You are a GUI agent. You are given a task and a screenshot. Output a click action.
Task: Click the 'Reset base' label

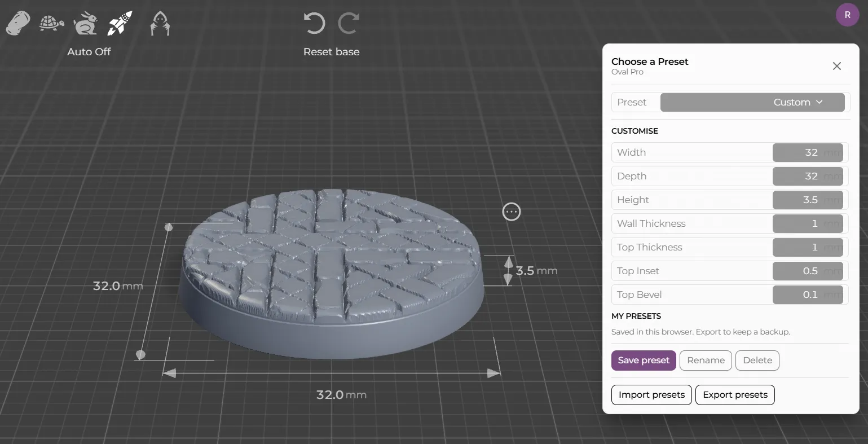pyautogui.click(x=331, y=52)
